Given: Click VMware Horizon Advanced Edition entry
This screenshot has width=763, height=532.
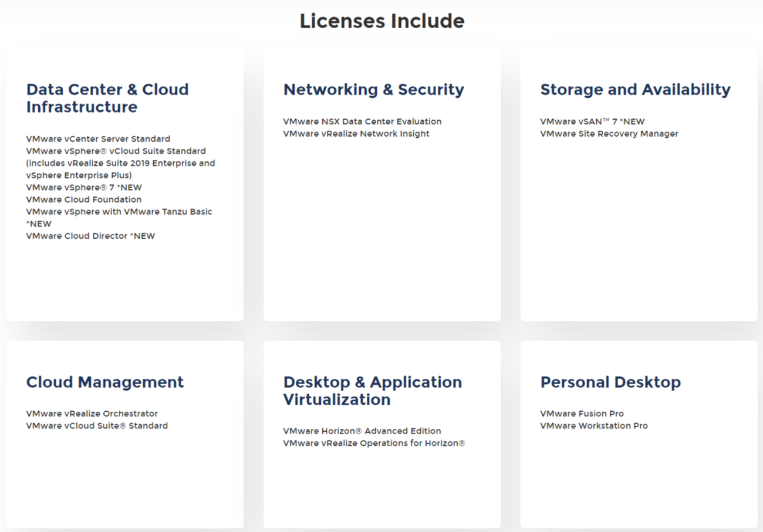Looking at the screenshot, I should click(x=362, y=431).
